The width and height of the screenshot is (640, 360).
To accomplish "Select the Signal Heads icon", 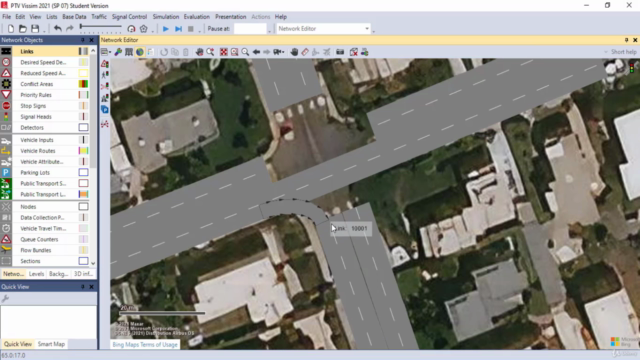I will coord(6,117).
